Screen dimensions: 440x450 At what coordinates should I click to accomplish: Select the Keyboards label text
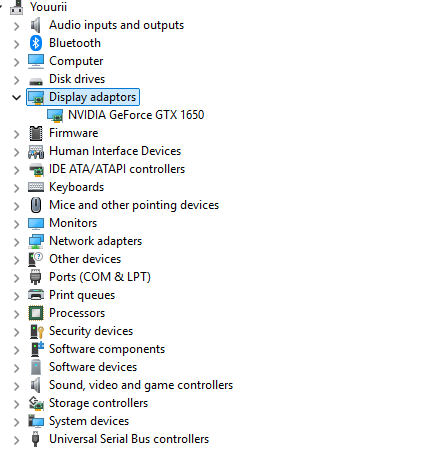click(77, 187)
